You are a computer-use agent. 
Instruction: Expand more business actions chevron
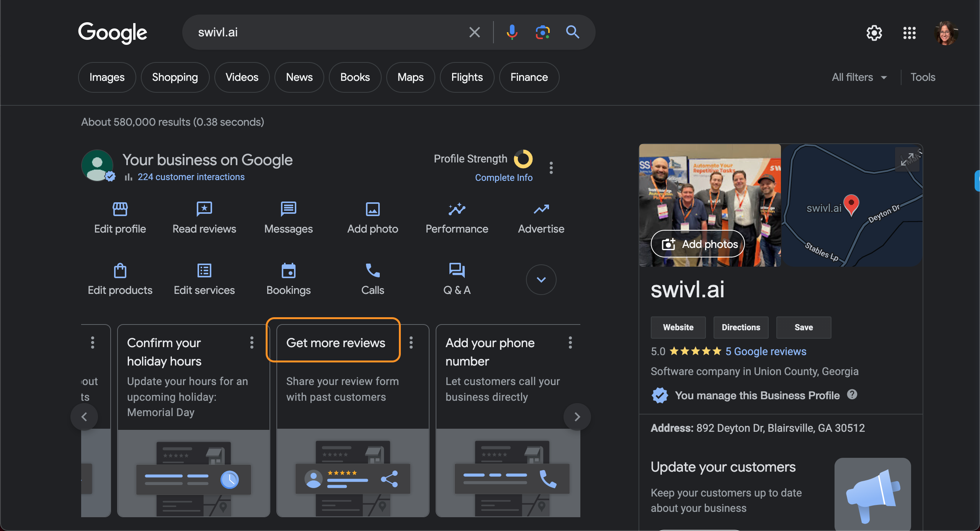(541, 280)
